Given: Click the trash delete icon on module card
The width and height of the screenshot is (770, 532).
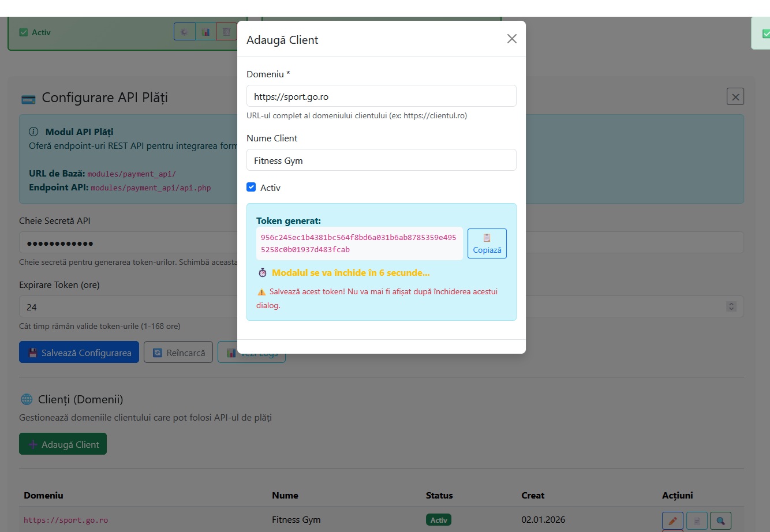Looking at the screenshot, I should coord(226,32).
